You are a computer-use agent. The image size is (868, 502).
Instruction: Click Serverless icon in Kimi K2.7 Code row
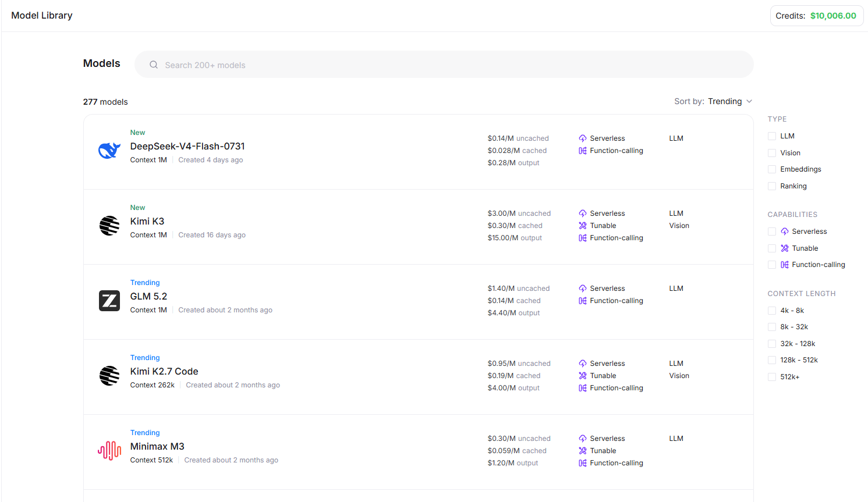point(583,364)
